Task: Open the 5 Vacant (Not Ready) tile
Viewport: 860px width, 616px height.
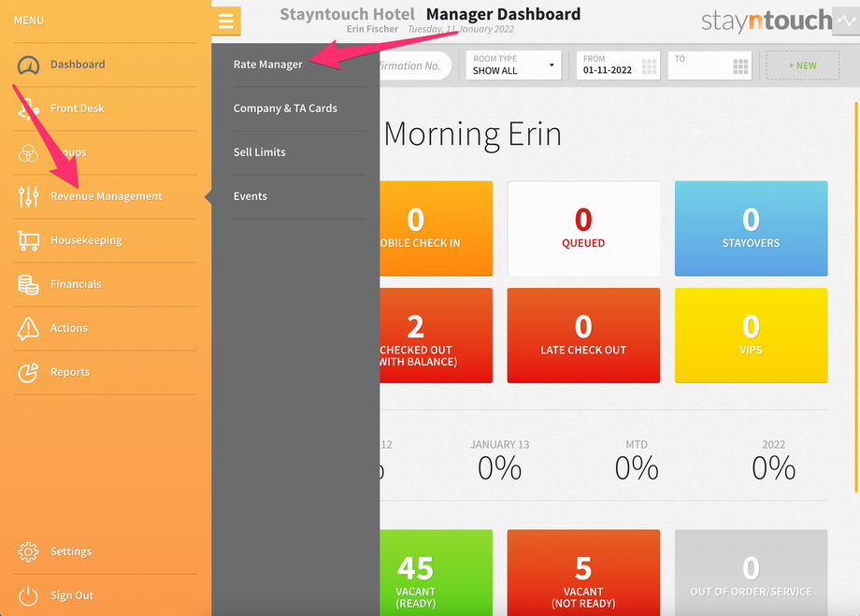Action: pos(583,573)
